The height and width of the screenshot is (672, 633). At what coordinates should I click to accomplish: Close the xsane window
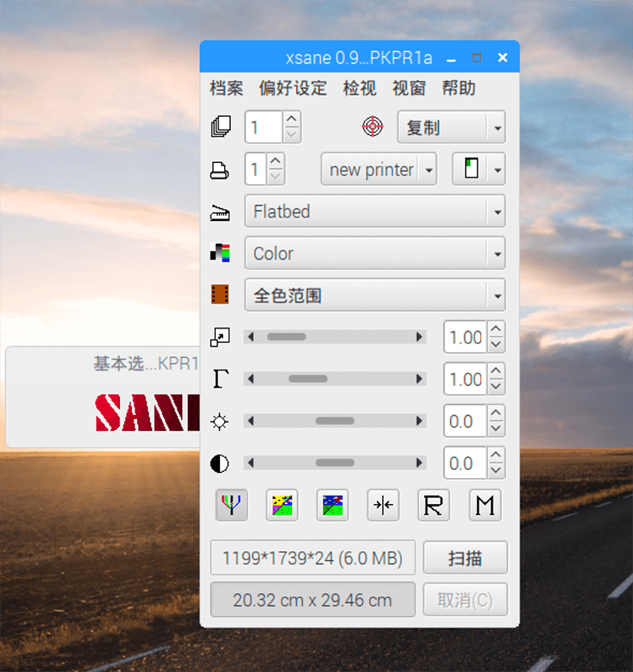[503, 58]
